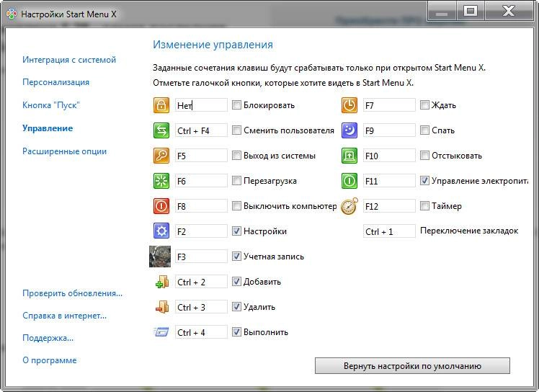Open Интеграция с системой section
The image size is (539, 392).
pos(69,60)
